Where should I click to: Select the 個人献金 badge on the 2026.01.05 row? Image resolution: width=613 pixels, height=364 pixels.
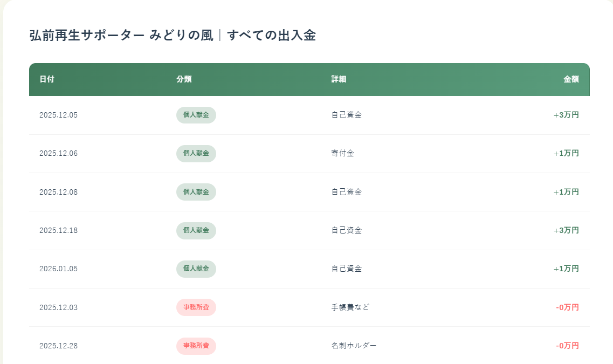[196, 269]
